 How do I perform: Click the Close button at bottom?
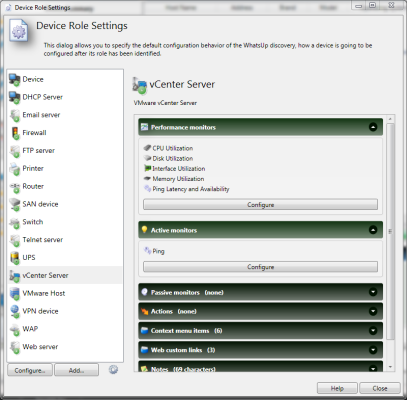(x=380, y=388)
